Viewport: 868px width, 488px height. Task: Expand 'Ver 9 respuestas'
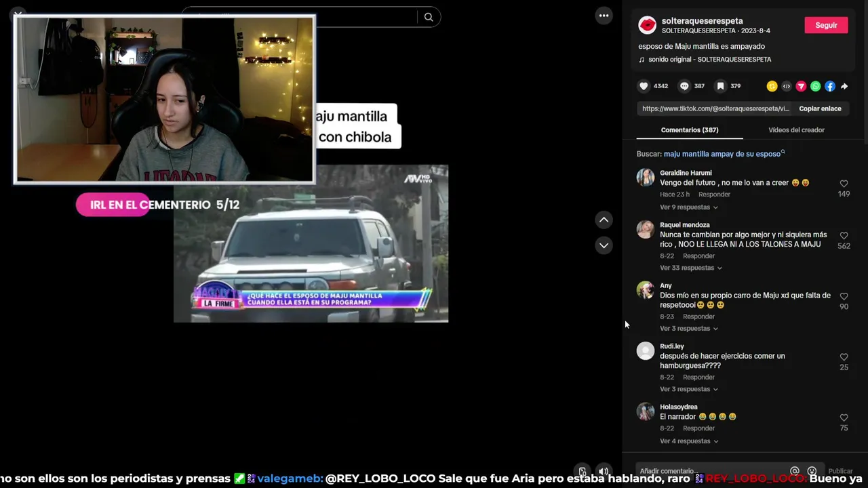click(x=688, y=207)
